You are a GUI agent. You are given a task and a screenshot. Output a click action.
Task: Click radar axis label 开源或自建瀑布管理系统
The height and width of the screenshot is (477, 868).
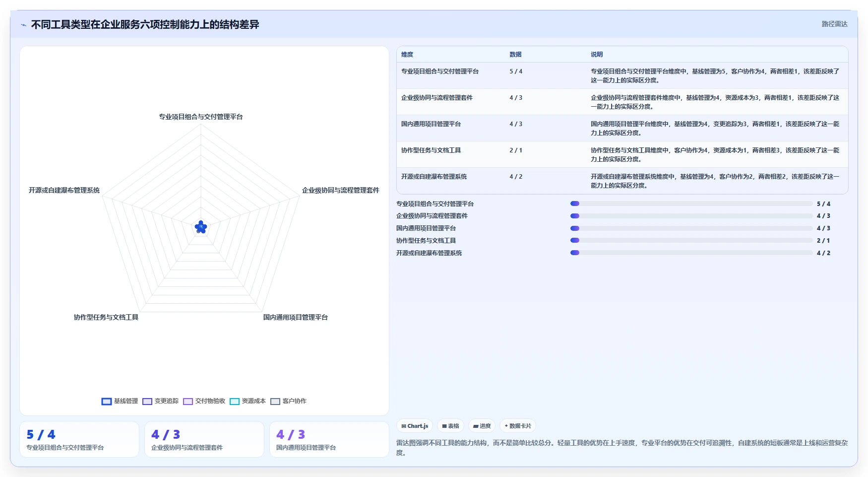(64, 190)
